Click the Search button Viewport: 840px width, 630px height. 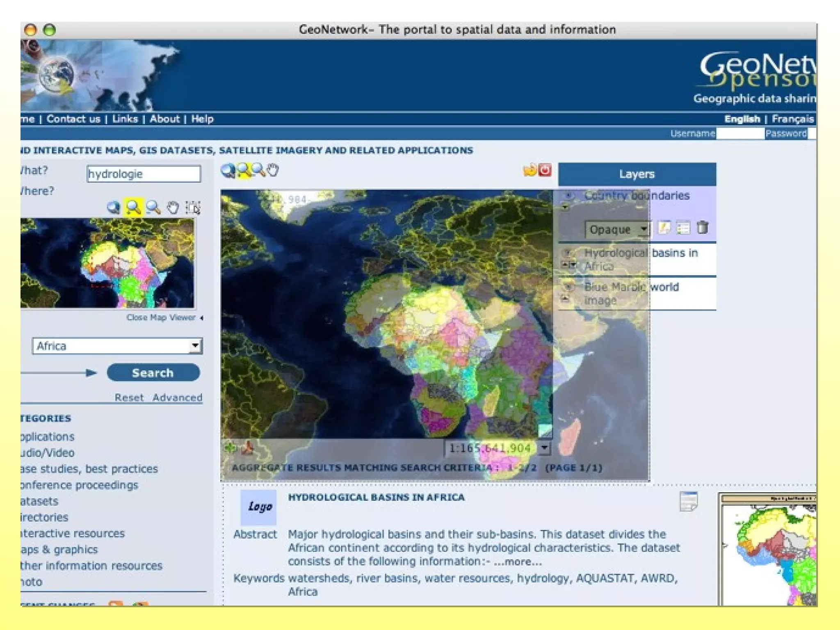[x=153, y=373]
